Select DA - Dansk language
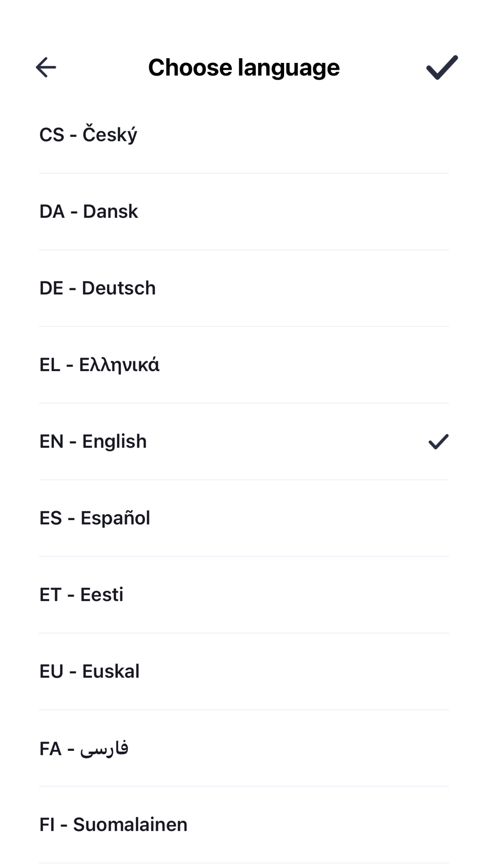Screen dimensions: 488x868 pos(244,211)
